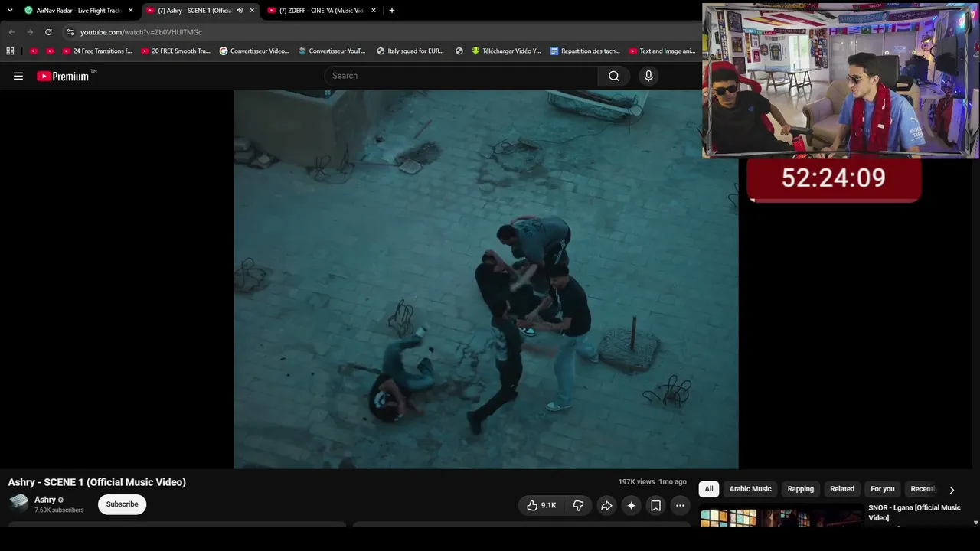The image size is (980, 551).
Task: Open Text and Image ani... bookmark
Action: tap(662, 51)
